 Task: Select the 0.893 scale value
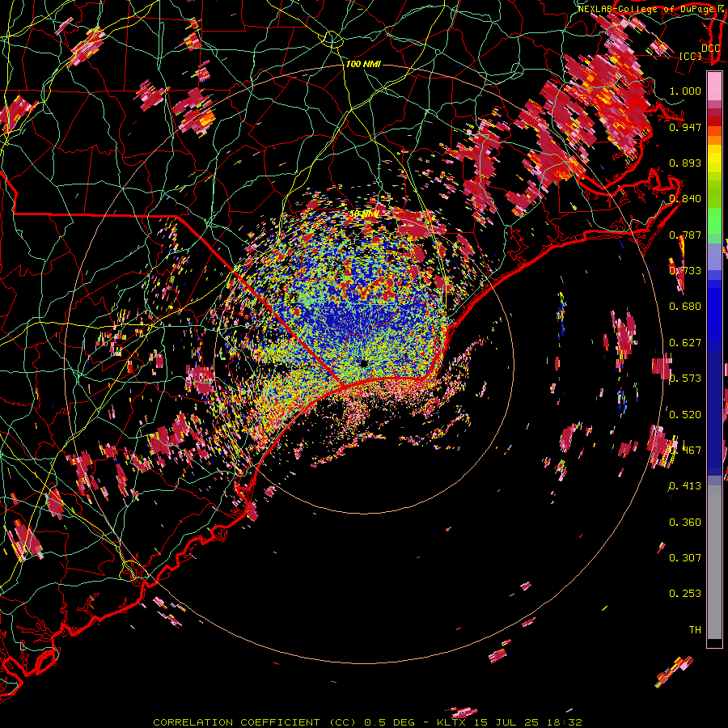point(685,163)
